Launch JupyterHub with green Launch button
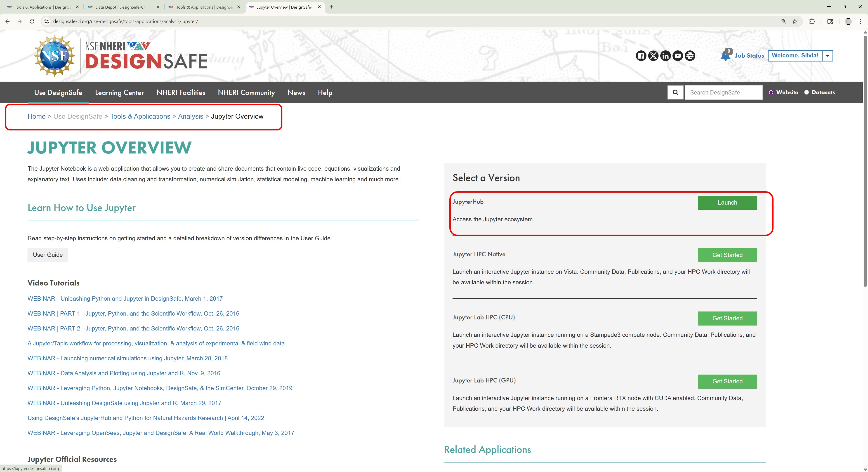 727,203
